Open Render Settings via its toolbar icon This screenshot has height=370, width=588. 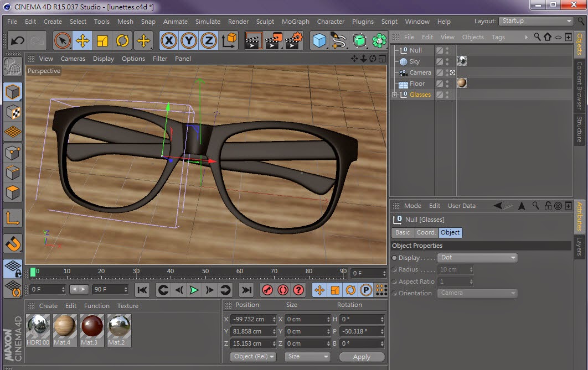coord(293,40)
